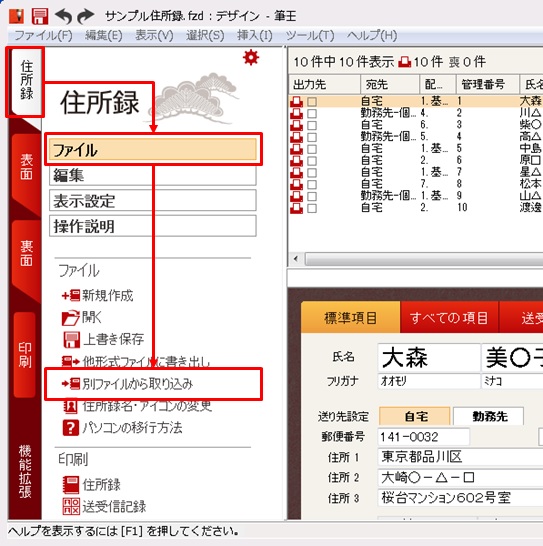The height and width of the screenshot is (546, 543).
Task: Click the Fude-Oh app icon in title bar
Action: 16,16
